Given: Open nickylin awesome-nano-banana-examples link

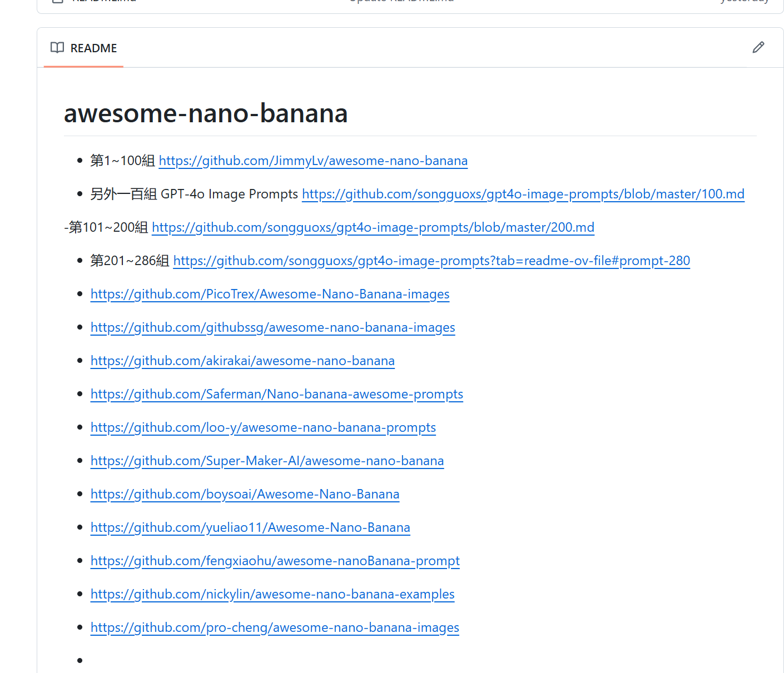Looking at the screenshot, I should (272, 595).
